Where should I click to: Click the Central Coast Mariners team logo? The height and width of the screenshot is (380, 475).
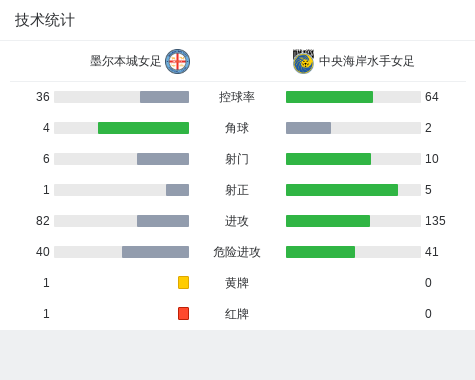point(303,61)
